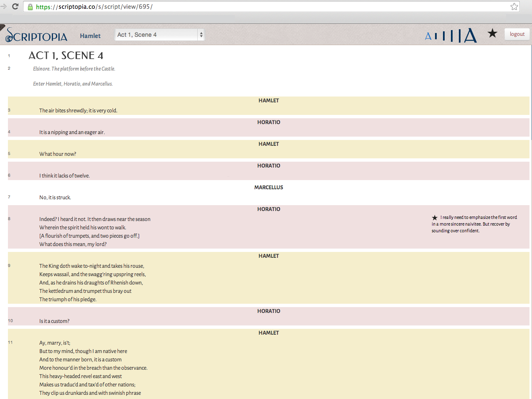The image size is (532, 399).
Task: Click the star icon on Horatio's note
Action: tap(435, 218)
